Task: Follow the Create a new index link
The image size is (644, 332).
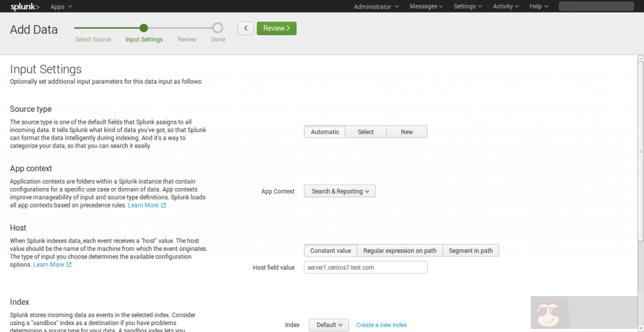Action: pyautogui.click(x=382, y=324)
